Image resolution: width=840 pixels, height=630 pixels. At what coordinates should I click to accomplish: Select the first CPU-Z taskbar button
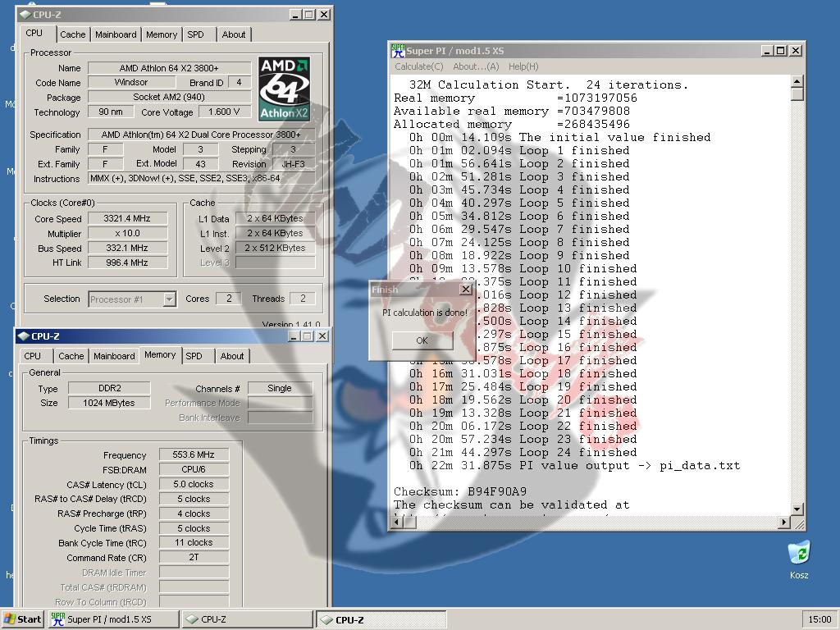(x=247, y=619)
